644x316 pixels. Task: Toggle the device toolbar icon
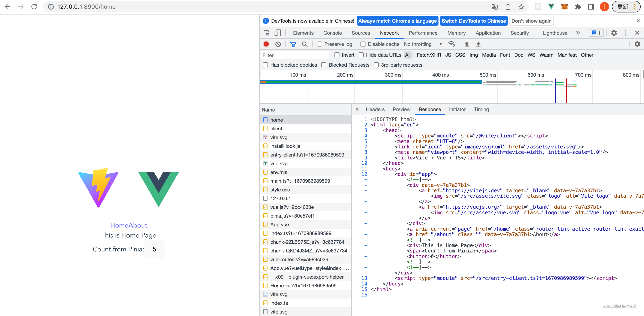point(277,33)
